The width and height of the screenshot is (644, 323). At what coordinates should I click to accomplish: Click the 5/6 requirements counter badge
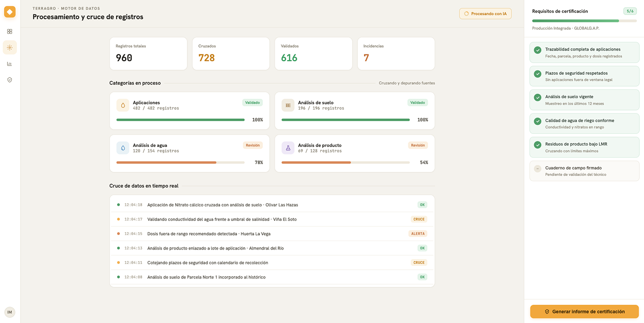[x=630, y=11]
